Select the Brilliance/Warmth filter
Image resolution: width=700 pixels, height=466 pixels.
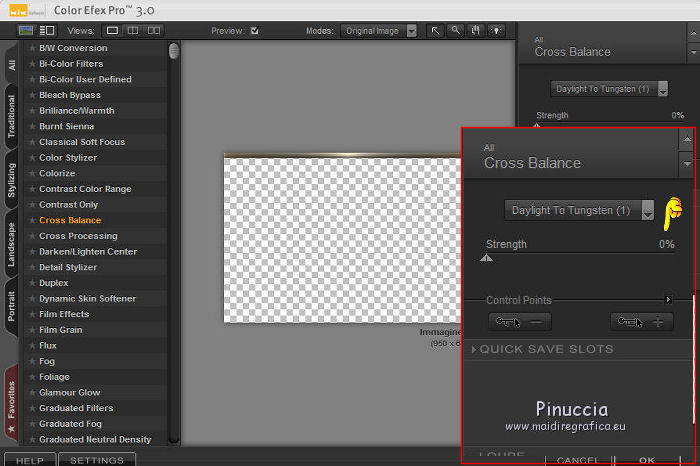77,111
